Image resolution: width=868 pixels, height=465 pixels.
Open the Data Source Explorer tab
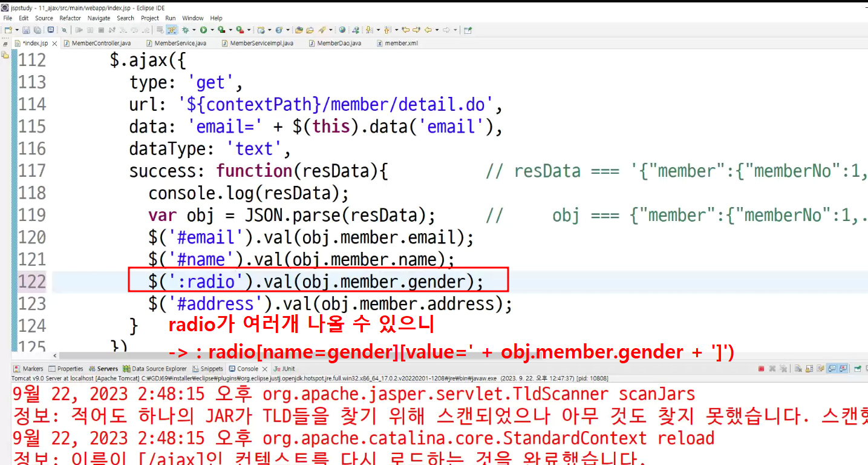coord(155,369)
